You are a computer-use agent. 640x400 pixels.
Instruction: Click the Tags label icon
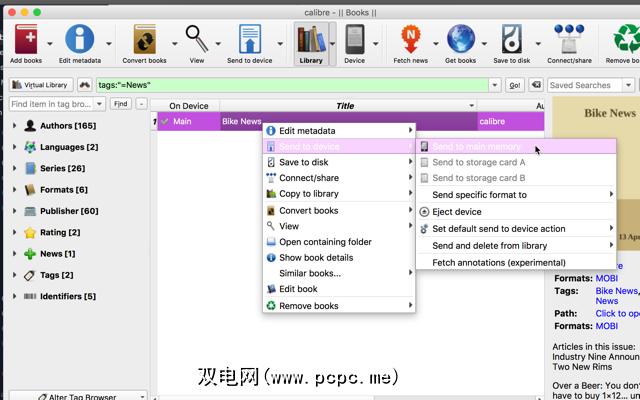pyautogui.click(x=30, y=275)
